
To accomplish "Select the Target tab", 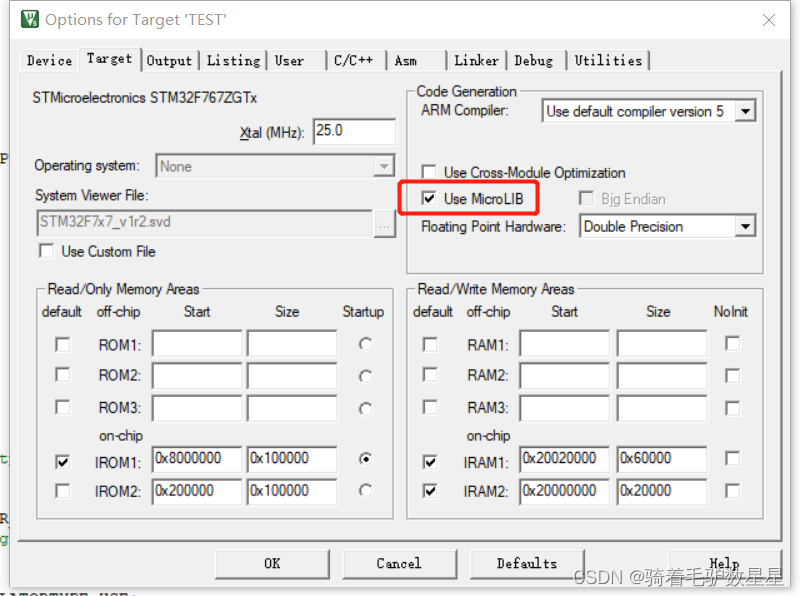I will 109,59.
